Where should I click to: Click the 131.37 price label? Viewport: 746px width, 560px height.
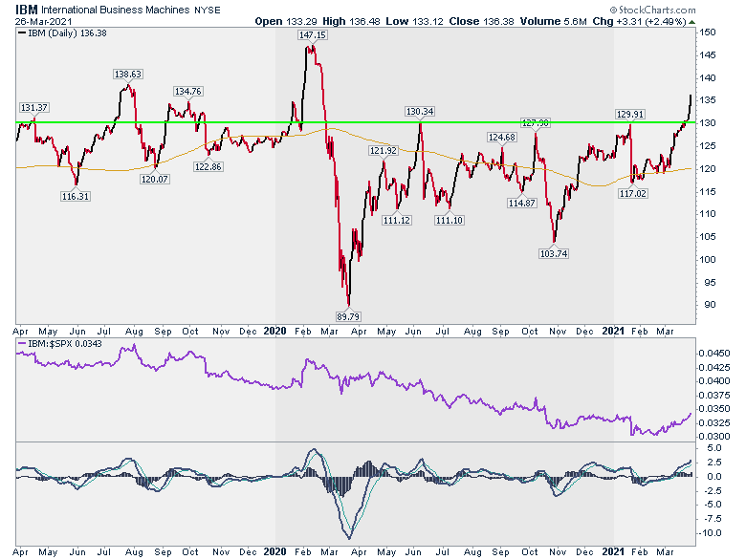34,107
